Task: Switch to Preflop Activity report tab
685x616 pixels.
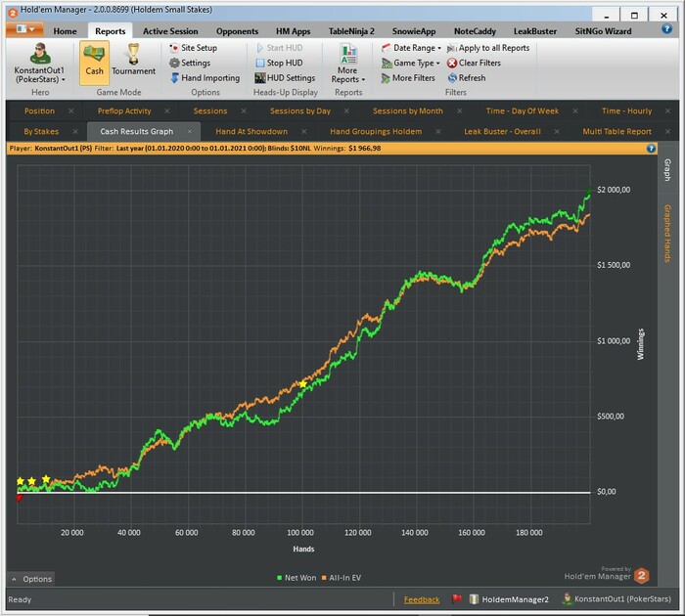Action: pyautogui.click(x=124, y=110)
